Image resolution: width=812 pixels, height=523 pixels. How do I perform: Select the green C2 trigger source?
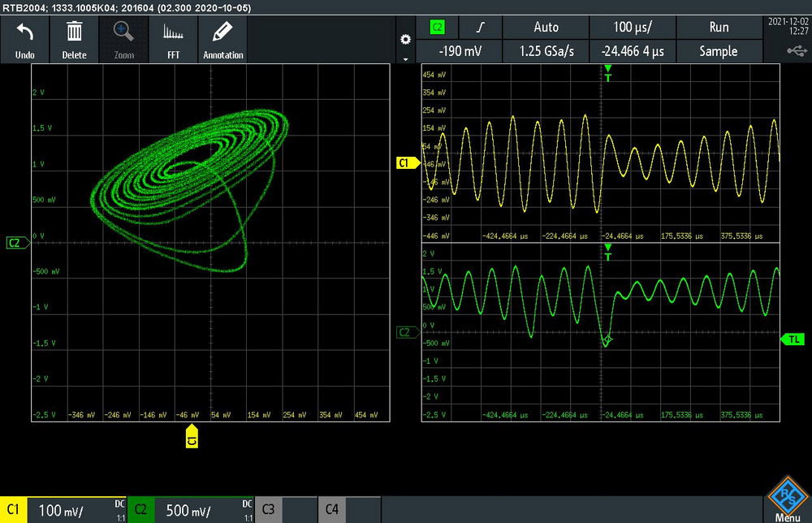(438, 28)
